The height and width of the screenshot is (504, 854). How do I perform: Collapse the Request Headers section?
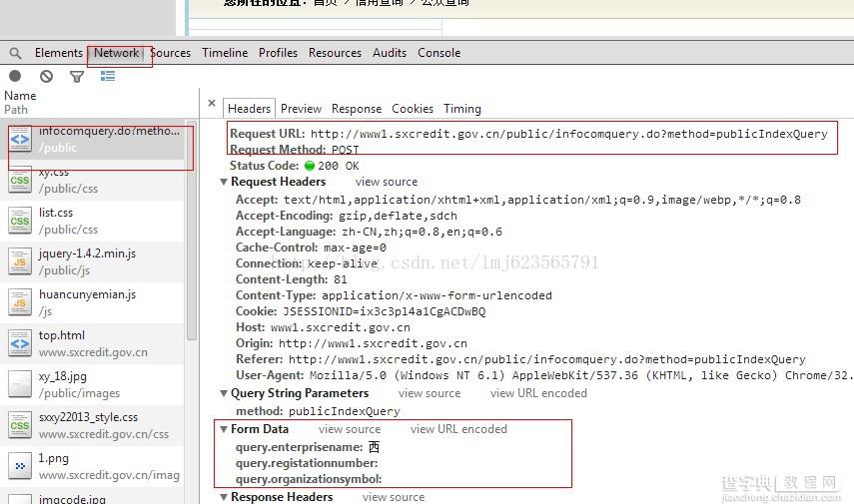pyautogui.click(x=224, y=182)
